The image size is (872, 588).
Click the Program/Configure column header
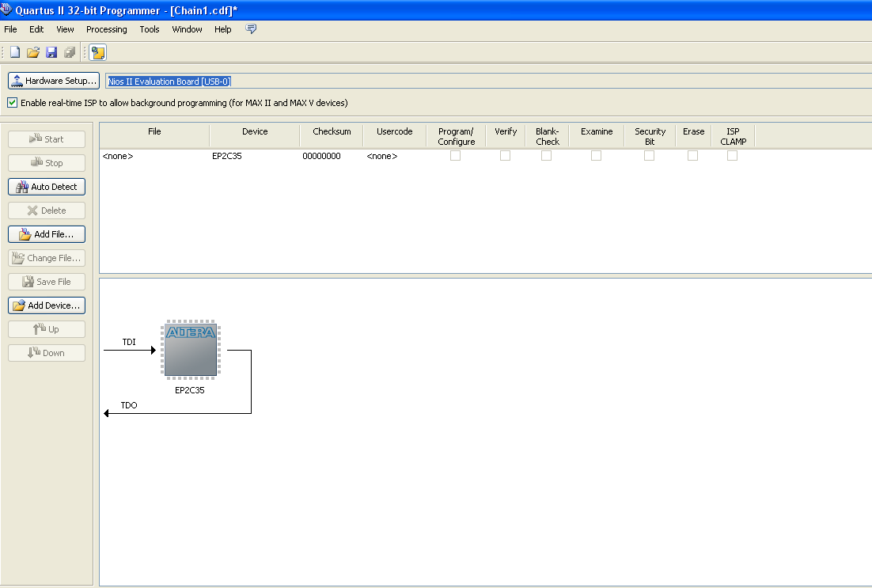pos(456,136)
